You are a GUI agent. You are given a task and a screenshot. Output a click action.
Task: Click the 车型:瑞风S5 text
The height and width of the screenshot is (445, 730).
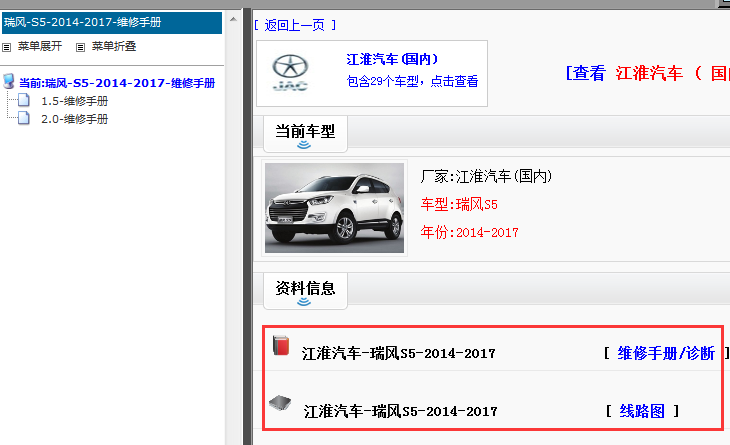[x=459, y=204]
